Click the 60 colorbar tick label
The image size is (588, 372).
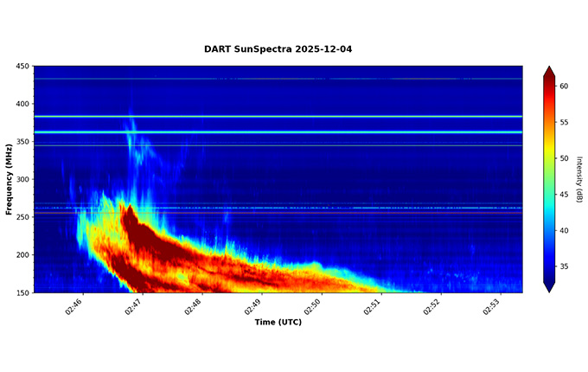click(x=564, y=87)
